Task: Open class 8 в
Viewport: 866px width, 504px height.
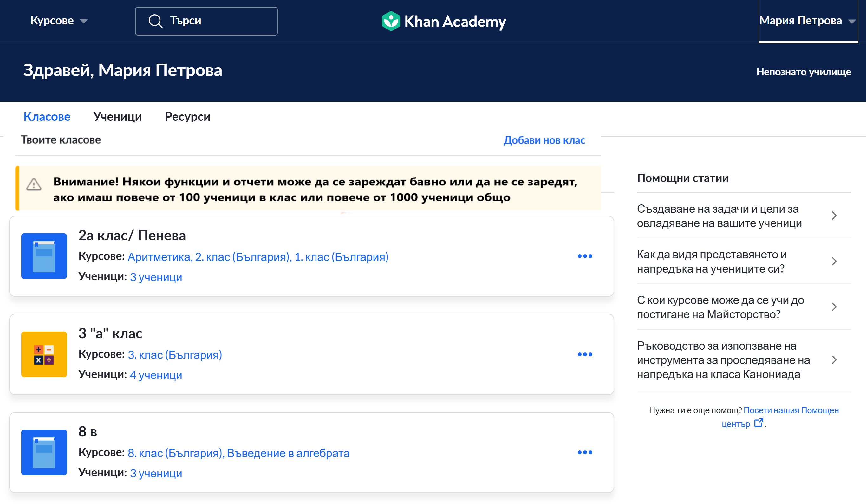Action: (x=88, y=431)
